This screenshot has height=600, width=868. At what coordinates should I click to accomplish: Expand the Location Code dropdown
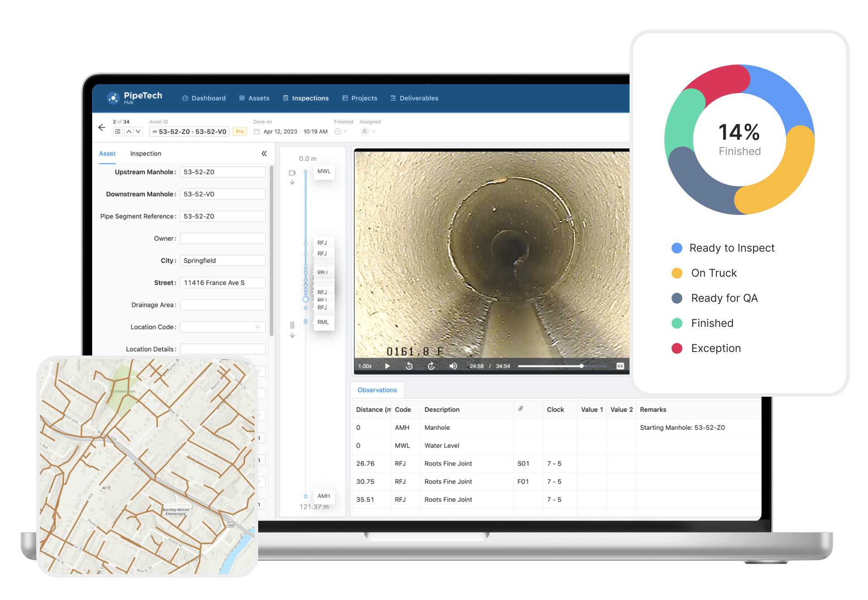(x=222, y=327)
